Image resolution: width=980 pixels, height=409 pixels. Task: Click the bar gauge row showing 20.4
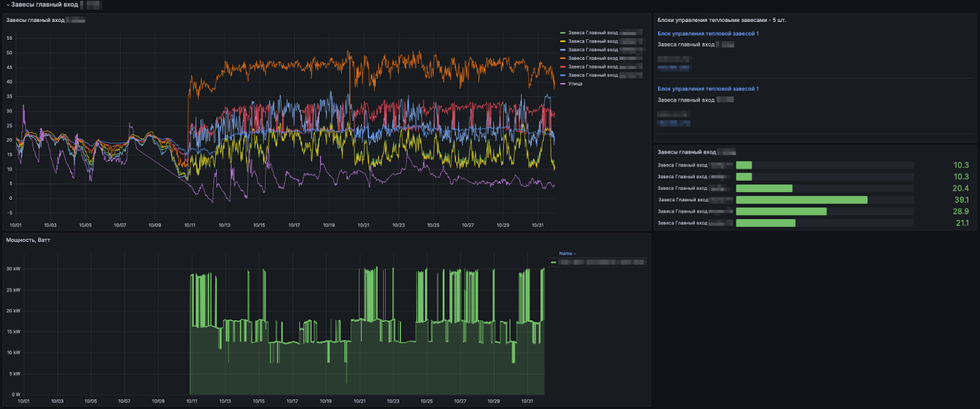point(764,188)
